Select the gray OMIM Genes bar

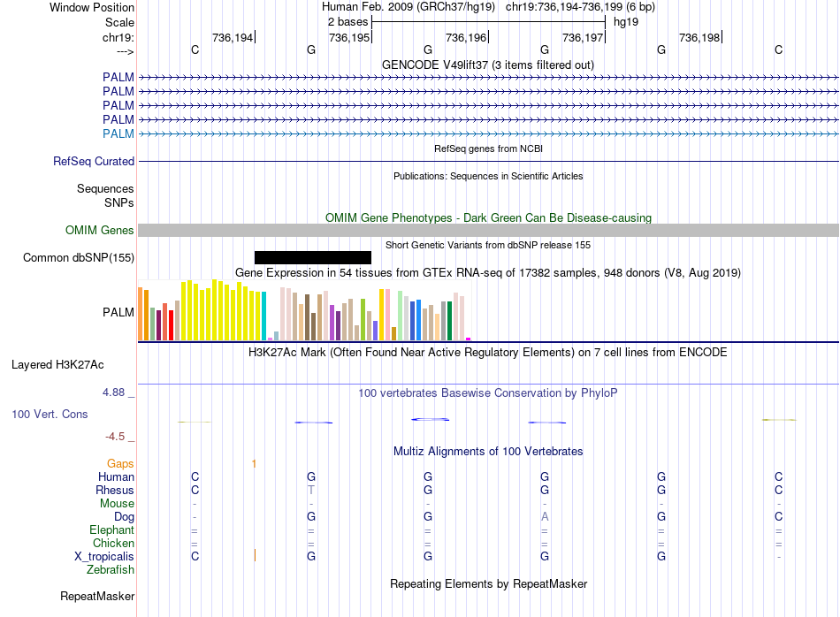(488, 231)
